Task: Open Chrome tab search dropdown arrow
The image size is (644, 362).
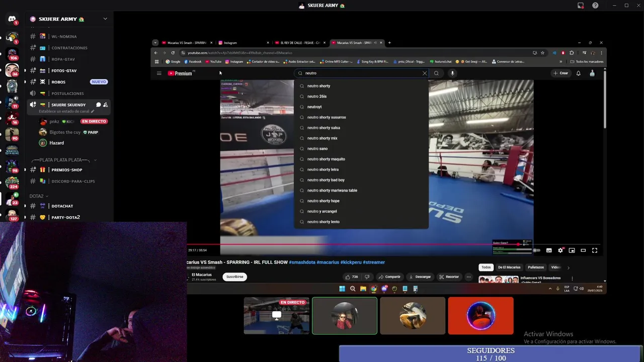Action: point(155,43)
